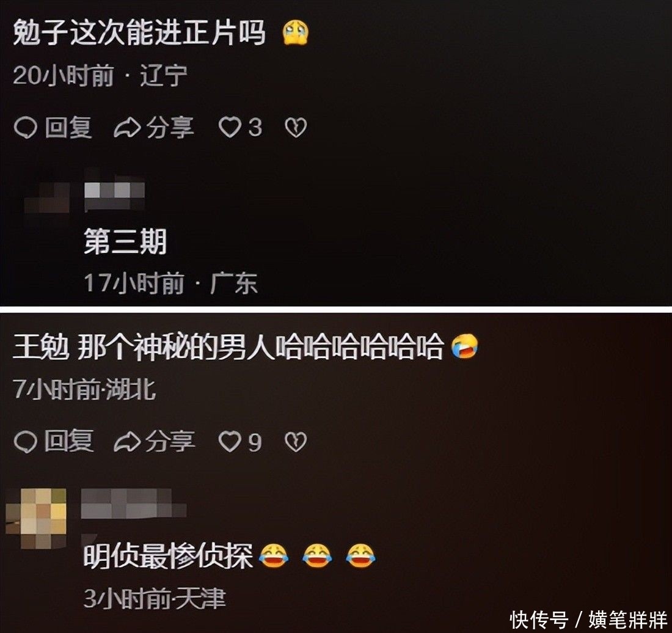Click reply bubble icon on 王勉 comment
Screen dimensions: 672x633
[x=25, y=442]
